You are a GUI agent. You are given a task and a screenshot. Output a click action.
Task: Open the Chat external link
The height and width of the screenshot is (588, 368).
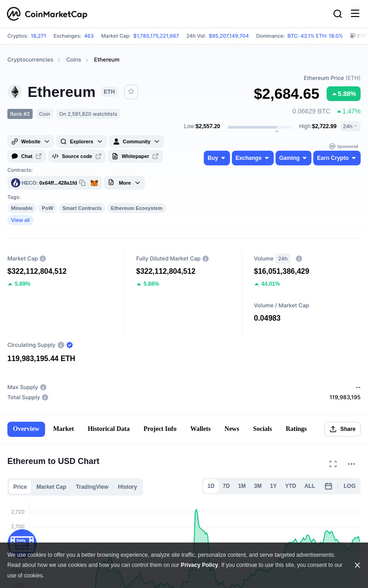(x=27, y=156)
